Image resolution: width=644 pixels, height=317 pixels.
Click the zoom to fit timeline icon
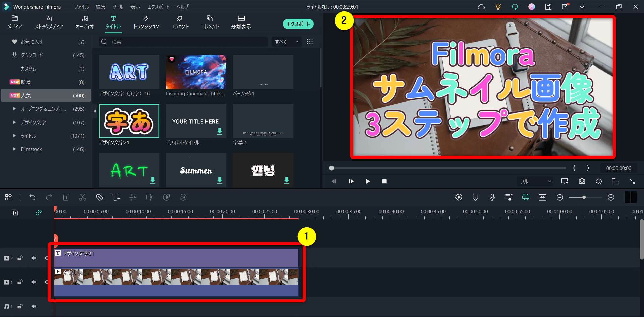click(542, 197)
